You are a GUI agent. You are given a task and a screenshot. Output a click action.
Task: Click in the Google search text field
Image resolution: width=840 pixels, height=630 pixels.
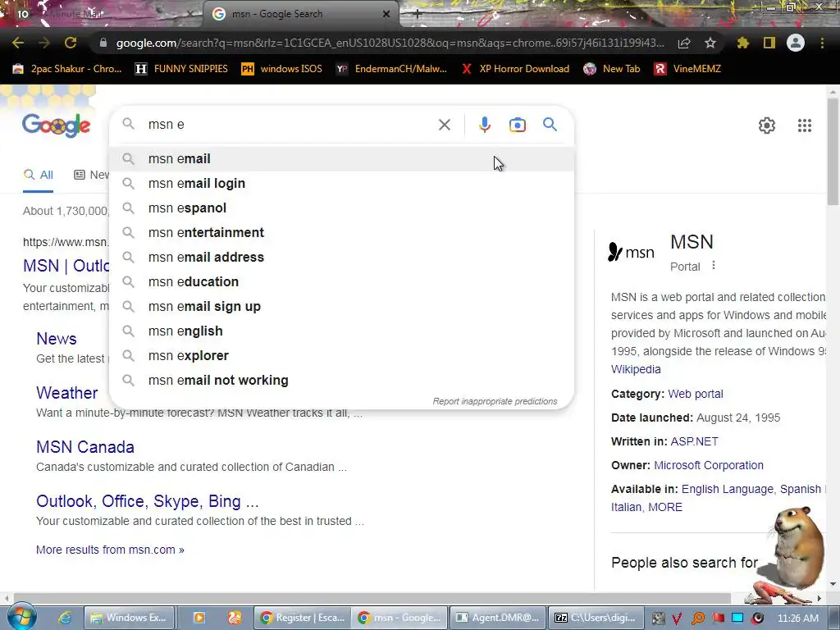290,125
